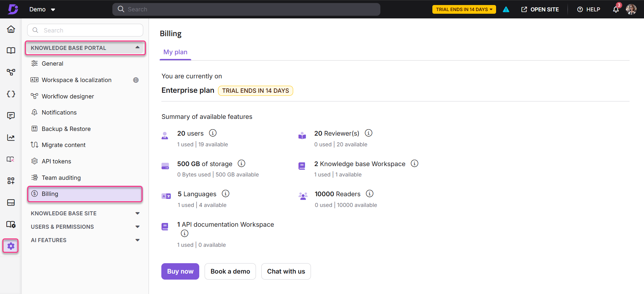Click info icon next to 5 Languages
644x294 pixels.
point(226,194)
